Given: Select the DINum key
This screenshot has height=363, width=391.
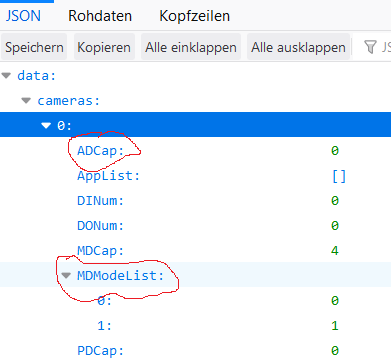Looking at the screenshot, I should pos(100,201).
